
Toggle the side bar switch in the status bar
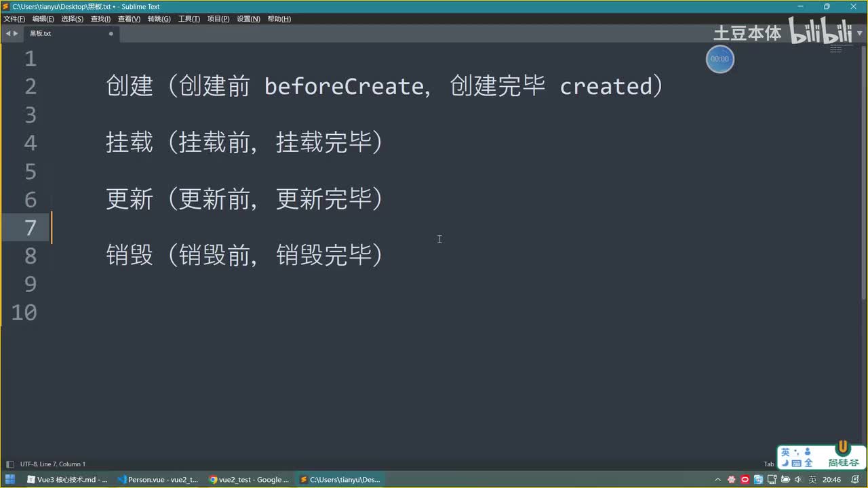point(9,464)
